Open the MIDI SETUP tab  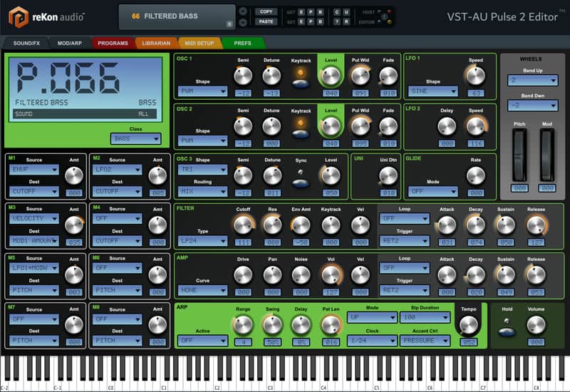pyautogui.click(x=199, y=43)
